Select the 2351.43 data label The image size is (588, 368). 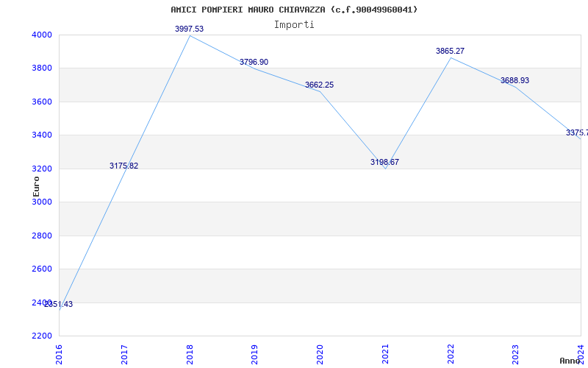(59, 304)
